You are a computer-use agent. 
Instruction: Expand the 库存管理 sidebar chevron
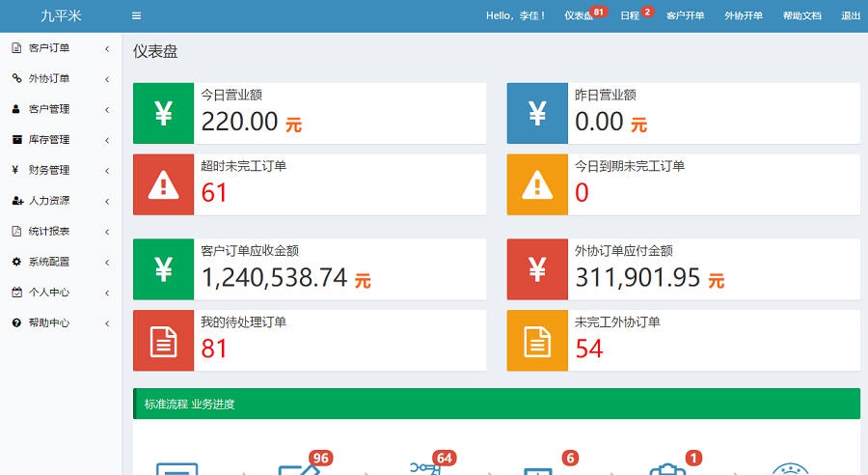click(x=107, y=140)
